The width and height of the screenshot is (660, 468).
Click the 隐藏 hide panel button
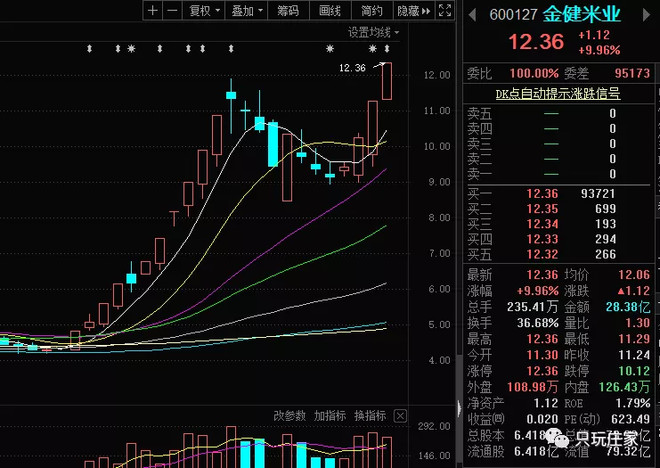[414, 11]
